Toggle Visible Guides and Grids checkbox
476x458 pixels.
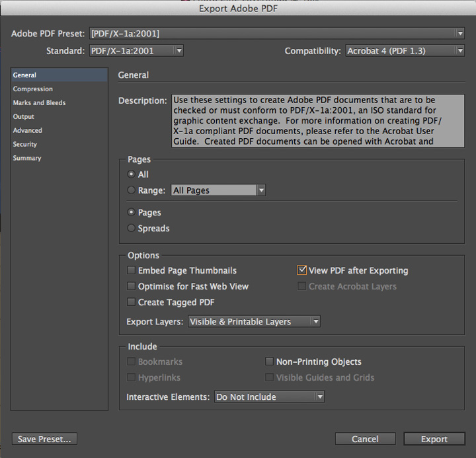pyautogui.click(x=269, y=377)
